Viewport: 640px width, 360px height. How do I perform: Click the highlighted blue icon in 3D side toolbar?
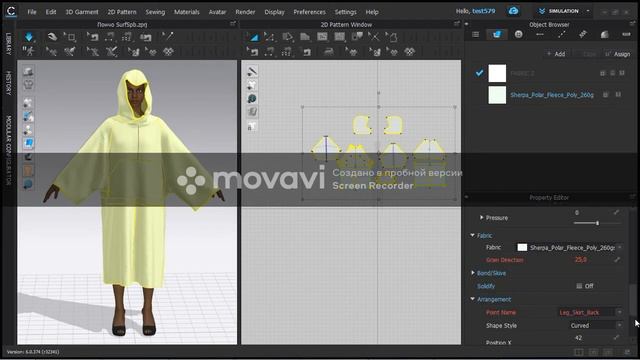pos(28,143)
